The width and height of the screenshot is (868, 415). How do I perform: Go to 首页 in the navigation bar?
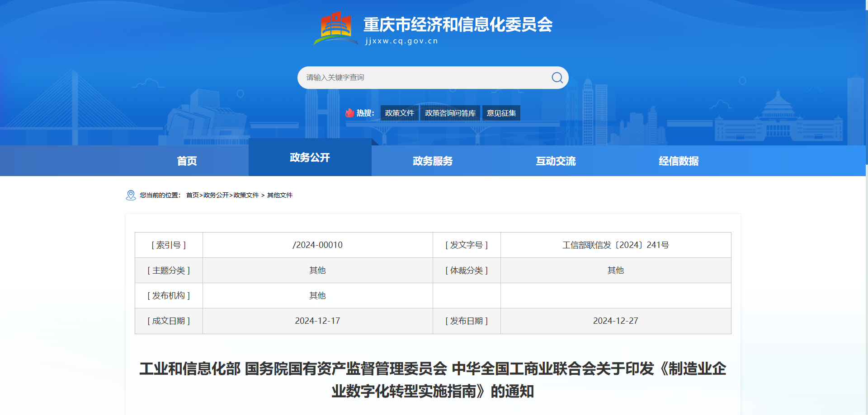click(x=187, y=161)
